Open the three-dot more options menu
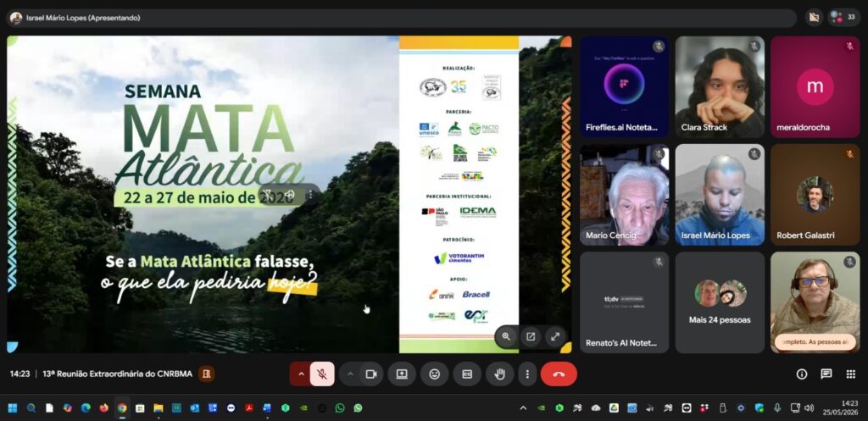Image resolution: width=868 pixels, height=421 pixels. point(527,374)
